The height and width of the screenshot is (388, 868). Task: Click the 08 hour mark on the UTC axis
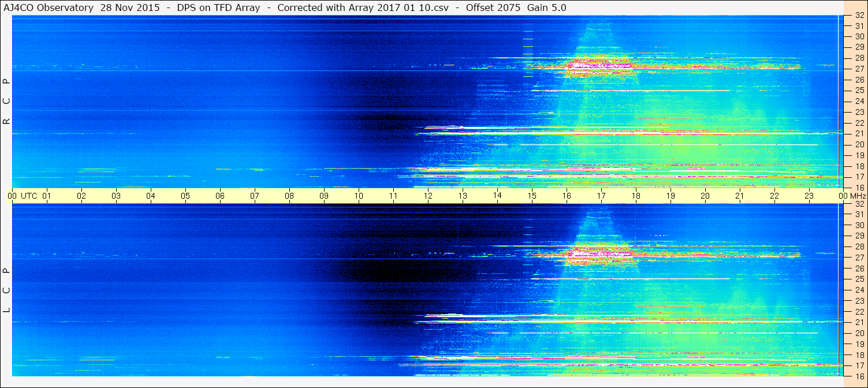coord(289,196)
